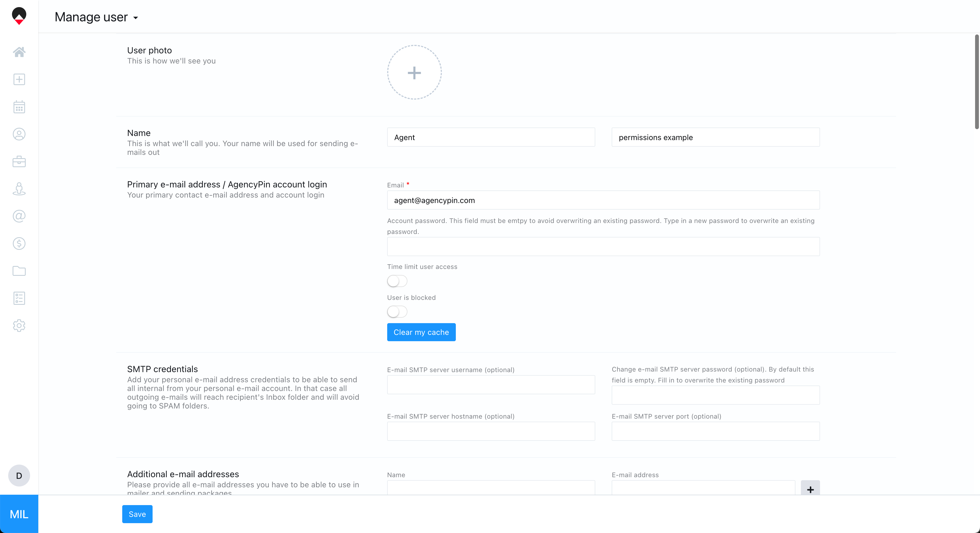This screenshot has width=980, height=533.
Task: Click the MIL tile in sidebar
Action: coord(19,514)
